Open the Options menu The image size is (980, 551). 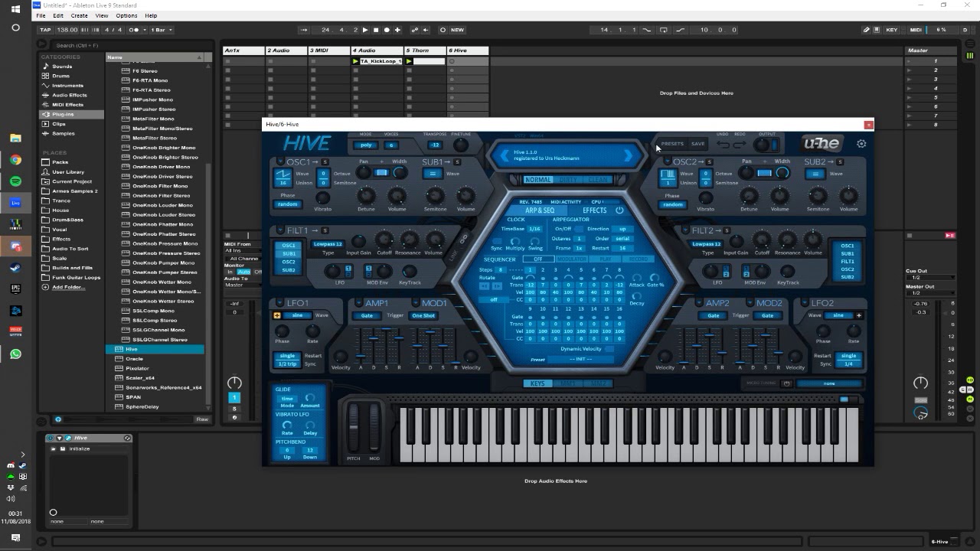tap(126, 15)
